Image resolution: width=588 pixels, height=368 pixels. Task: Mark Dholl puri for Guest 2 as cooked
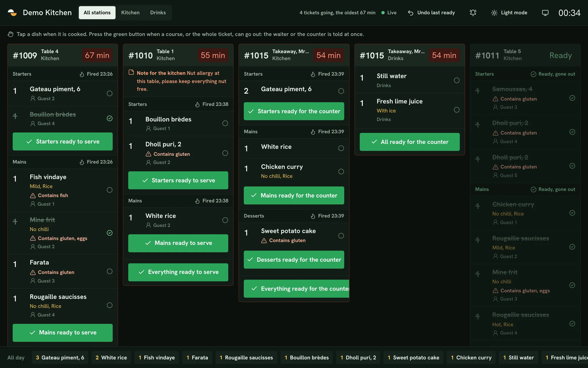(x=225, y=153)
